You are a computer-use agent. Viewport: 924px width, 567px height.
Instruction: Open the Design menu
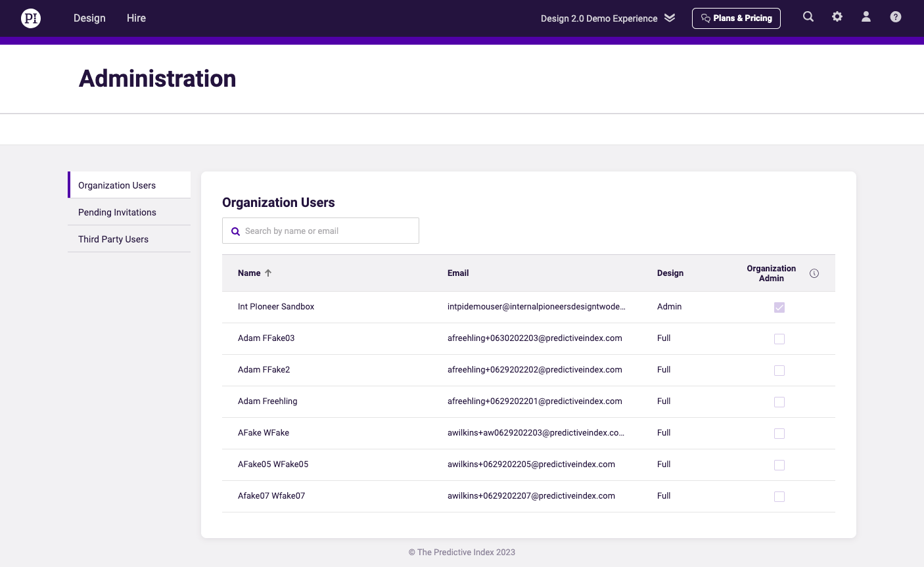[x=89, y=18]
